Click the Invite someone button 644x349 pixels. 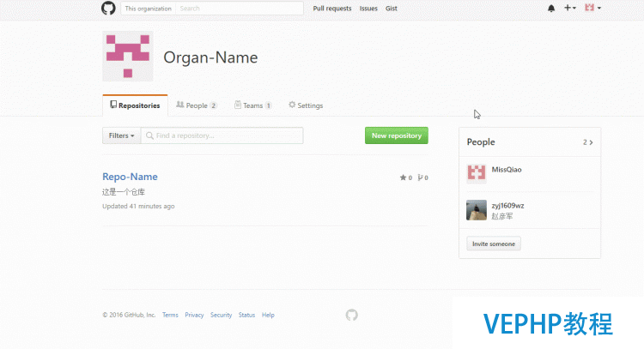[x=494, y=244]
